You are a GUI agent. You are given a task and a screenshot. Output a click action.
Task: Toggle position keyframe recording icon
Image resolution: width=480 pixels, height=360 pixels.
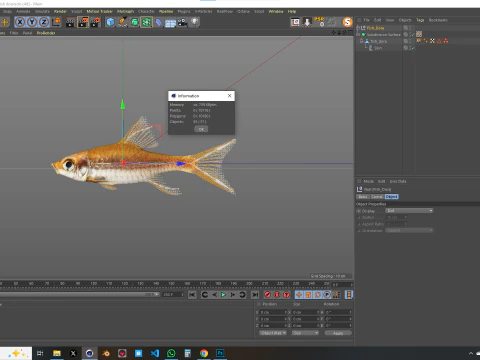click(x=299, y=295)
